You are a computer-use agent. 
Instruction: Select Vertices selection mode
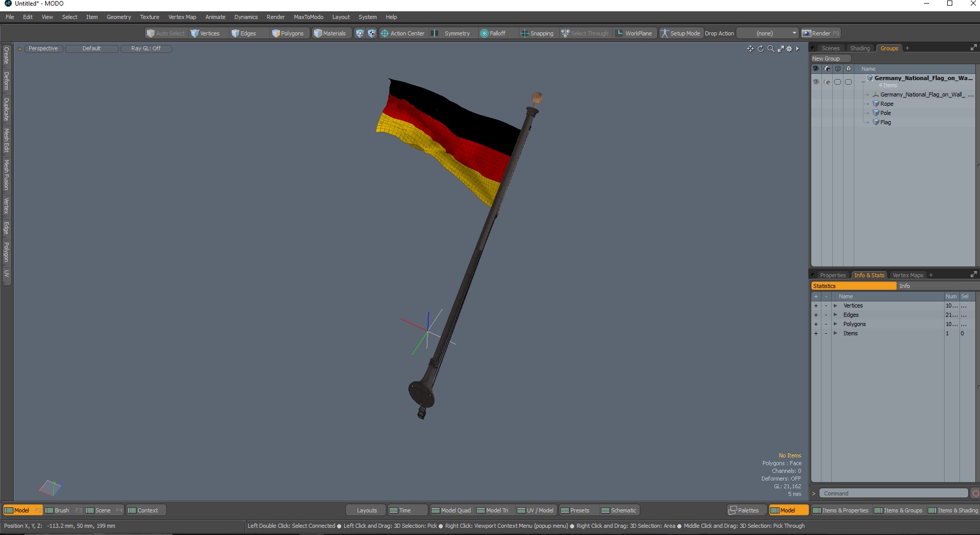(205, 33)
